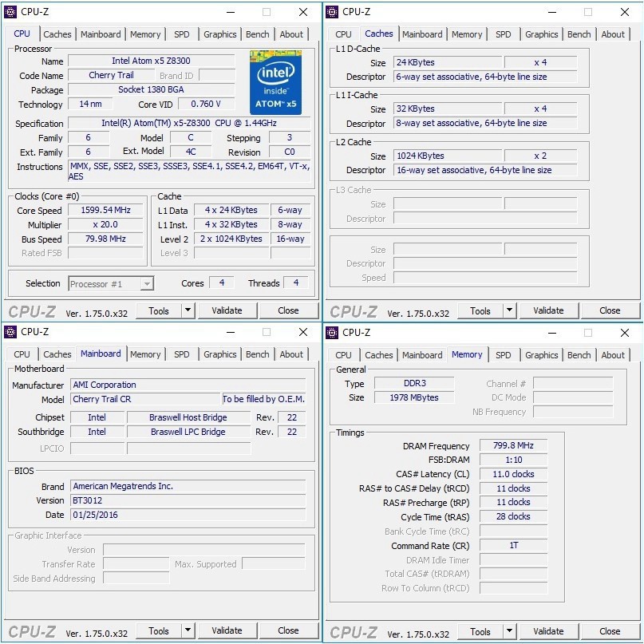Open the Memory tab in top-left window

(145, 34)
